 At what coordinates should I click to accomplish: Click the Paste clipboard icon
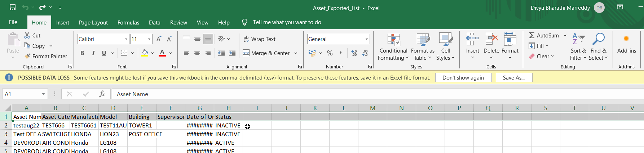pyautogui.click(x=13, y=39)
